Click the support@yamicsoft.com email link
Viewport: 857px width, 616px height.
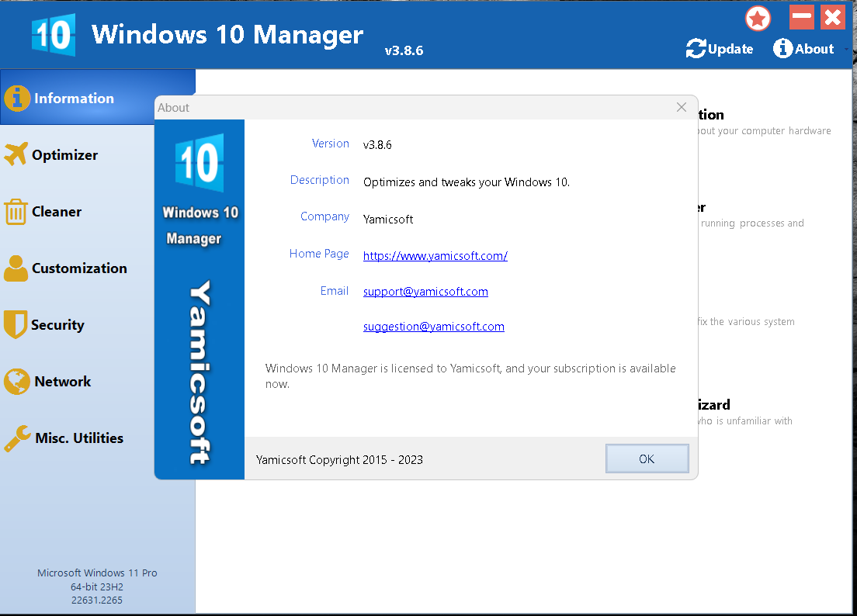[425, 292]
